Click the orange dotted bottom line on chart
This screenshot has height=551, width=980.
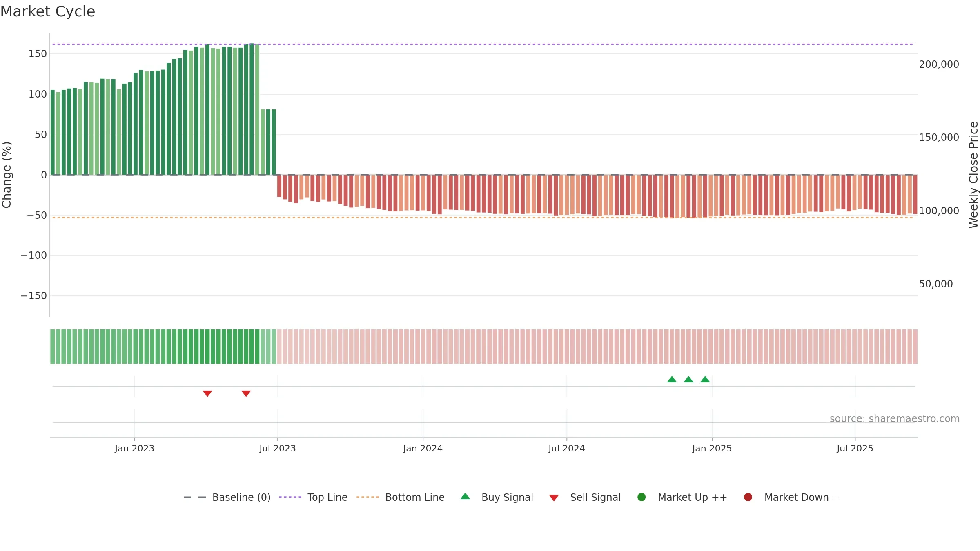pyautogui.click(x=484, y=218)
